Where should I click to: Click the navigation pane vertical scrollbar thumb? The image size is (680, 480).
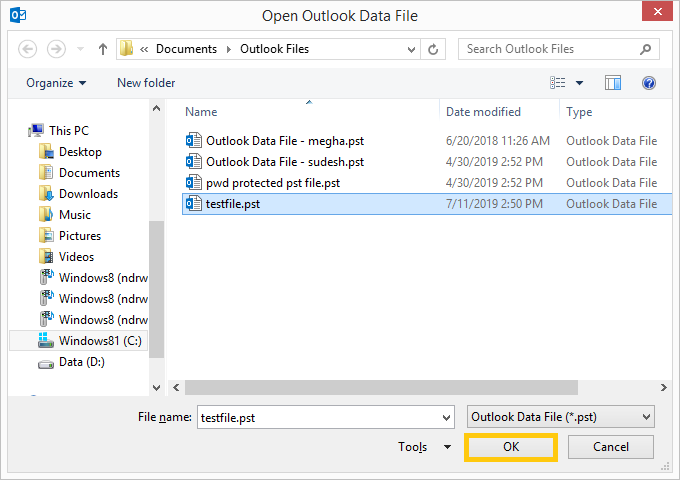[156, 289]
